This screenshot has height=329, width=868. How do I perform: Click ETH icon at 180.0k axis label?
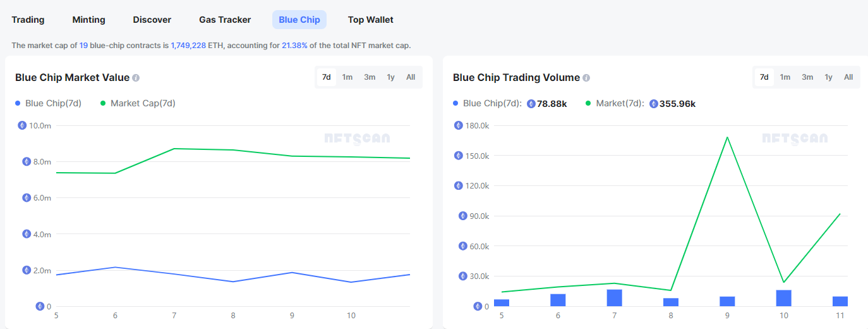pos(459,125)
